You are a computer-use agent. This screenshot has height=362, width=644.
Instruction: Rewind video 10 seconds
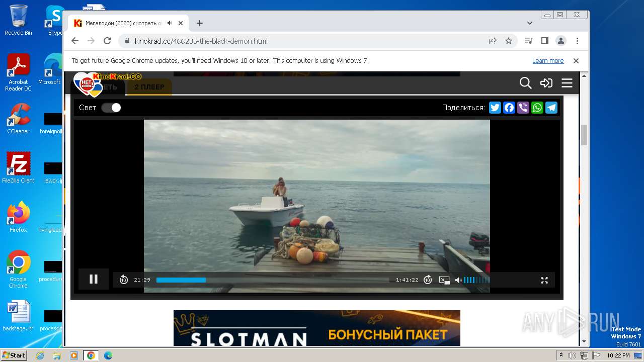click(x=124, y=280)
